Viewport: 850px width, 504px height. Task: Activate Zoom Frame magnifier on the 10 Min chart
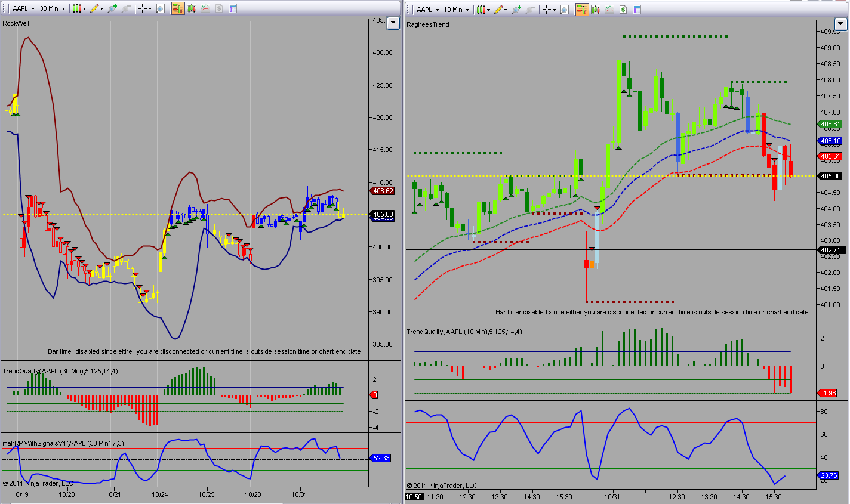tap(565, 10)
